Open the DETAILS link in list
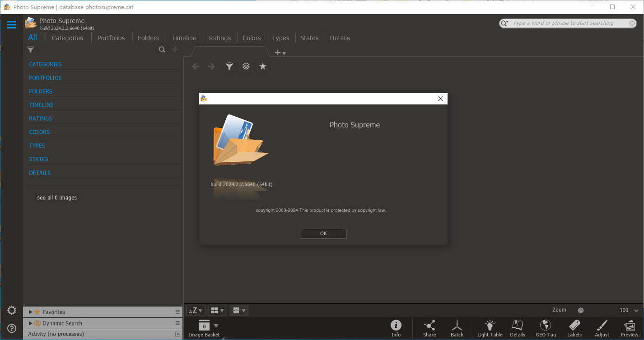This screenshot has width=644, height=340. pos(40,173)
